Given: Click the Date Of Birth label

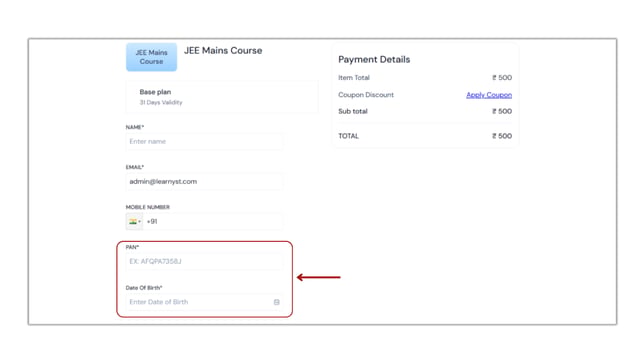Looking at the screenshot, I should click(144, 288).
